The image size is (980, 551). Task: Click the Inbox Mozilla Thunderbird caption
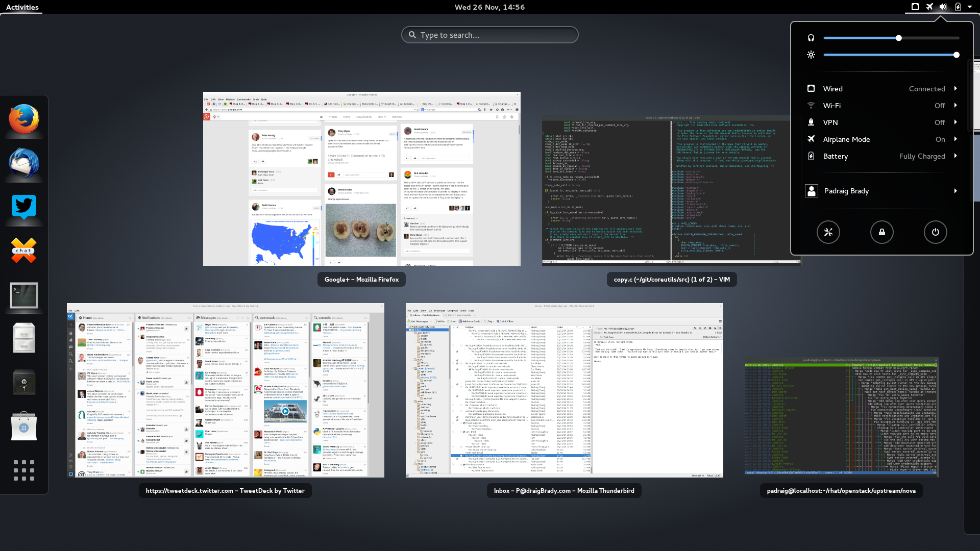coord(564,491)
